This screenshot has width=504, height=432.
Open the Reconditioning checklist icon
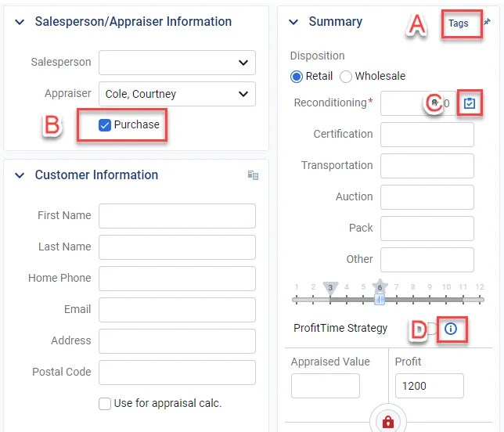(x=469, y=103)
